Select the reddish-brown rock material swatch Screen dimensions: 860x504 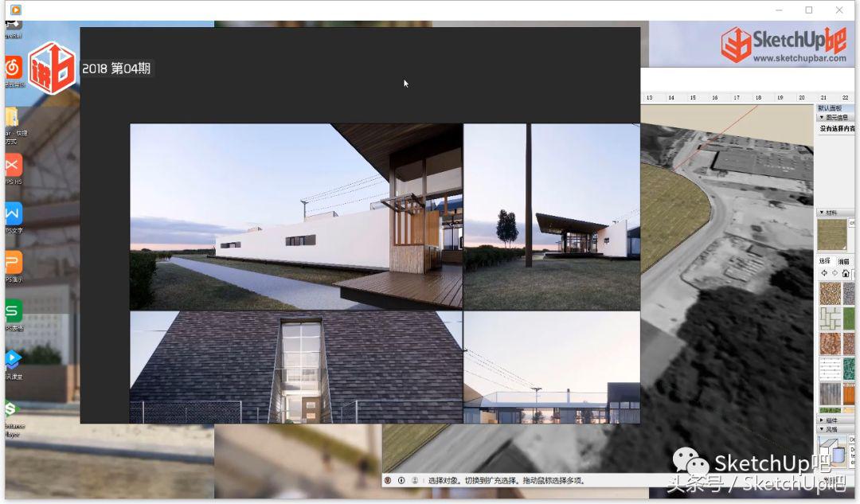click(830, 344)
